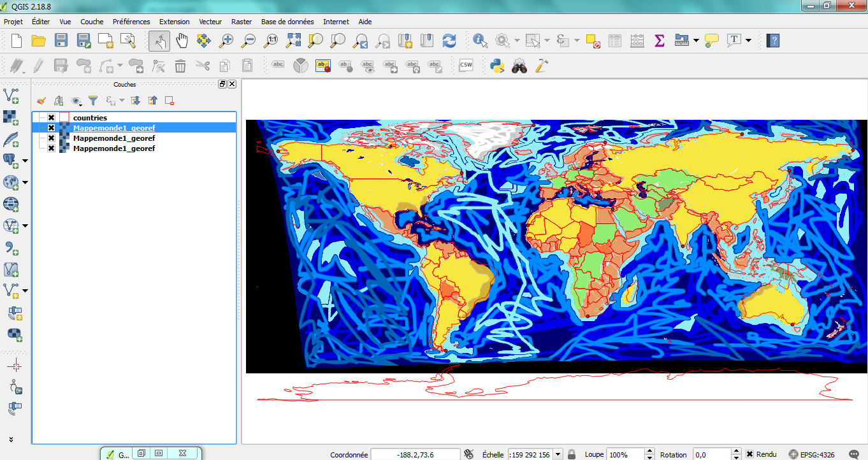Select the Pan Map hand tool

[182, 41]
